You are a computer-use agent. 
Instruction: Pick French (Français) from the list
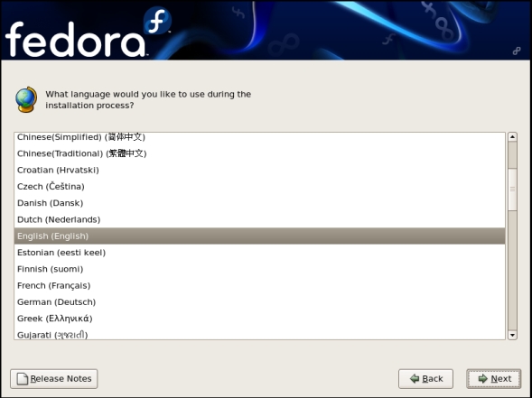coord(259,285)
